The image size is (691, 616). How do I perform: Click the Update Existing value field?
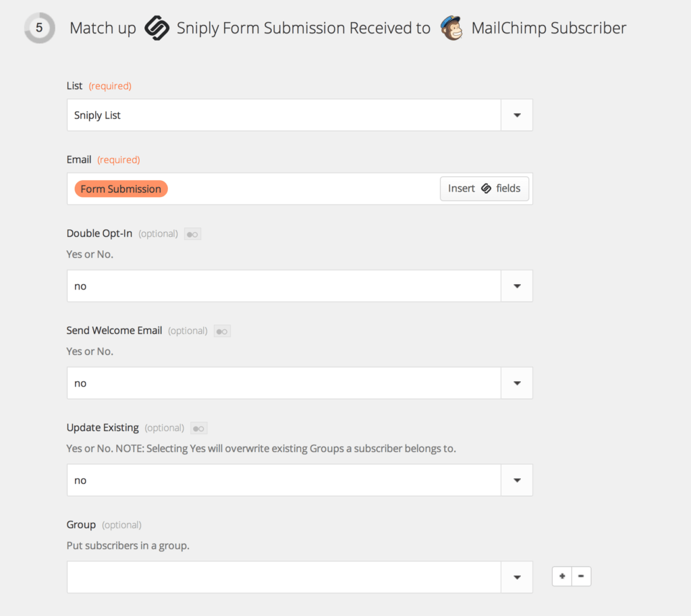283,480
